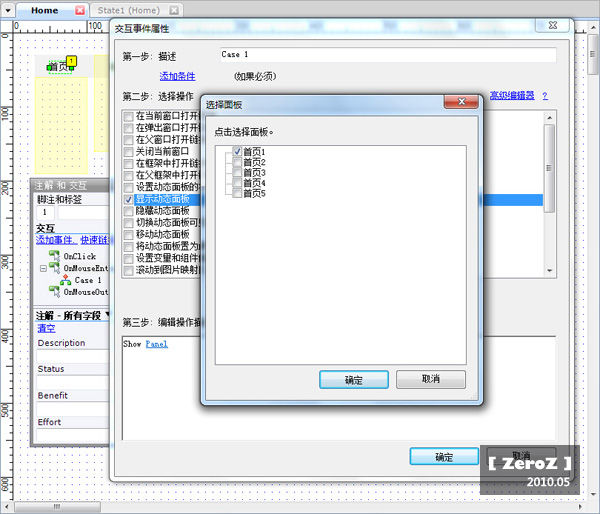This screenshot has width=600, height=514.
Task: Open the tab list dropdown arrow
Action: pos(8,10)
